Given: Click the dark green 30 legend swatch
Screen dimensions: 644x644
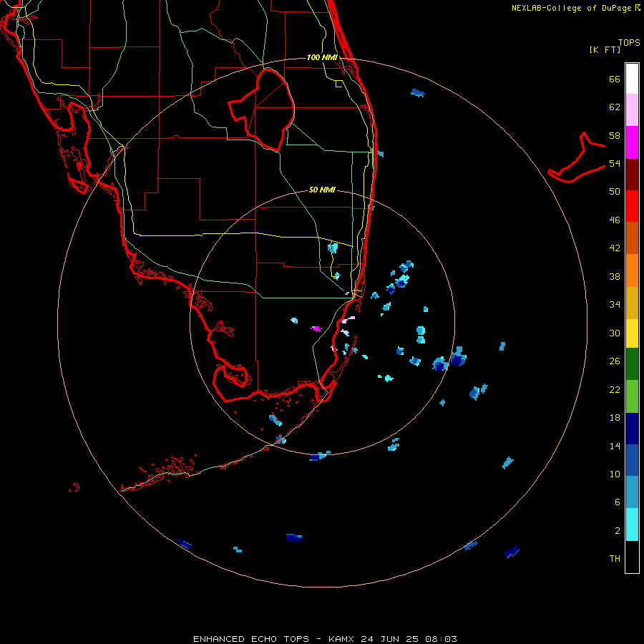Looking at the screenshot, I should pyautogui.click(x=632, y=364).
